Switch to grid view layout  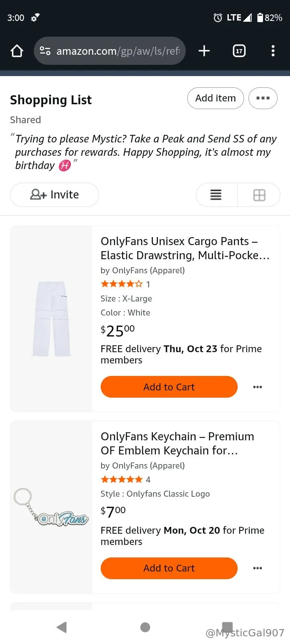259,195
